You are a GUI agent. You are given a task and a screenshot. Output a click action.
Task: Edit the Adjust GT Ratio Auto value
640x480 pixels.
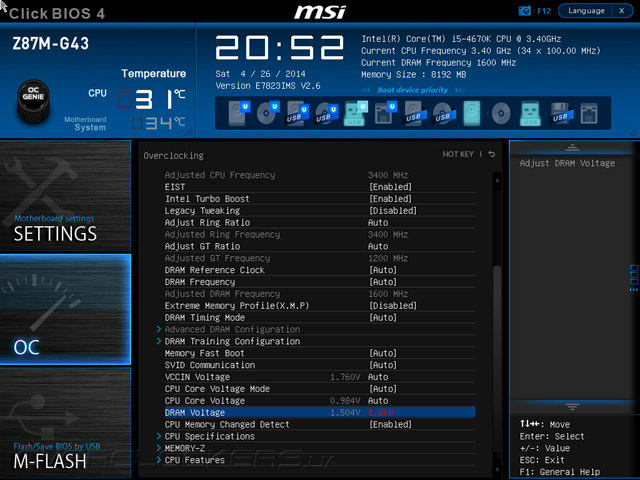378,246
